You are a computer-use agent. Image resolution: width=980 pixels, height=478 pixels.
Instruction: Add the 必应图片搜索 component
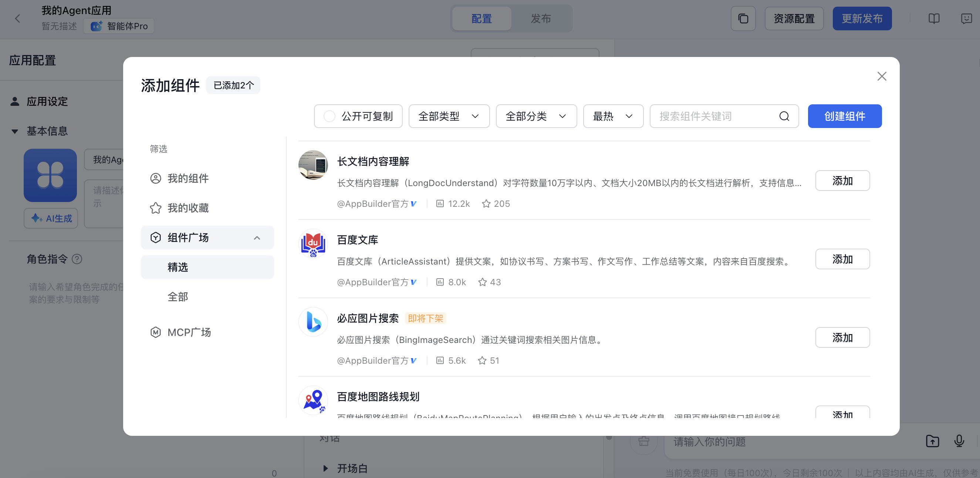(842, 337)
